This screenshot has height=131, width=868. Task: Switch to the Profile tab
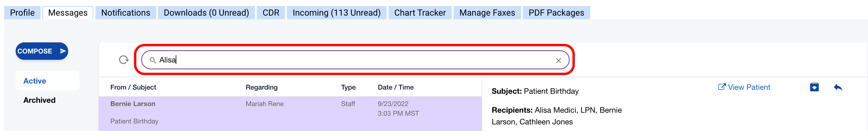[22, 13]
